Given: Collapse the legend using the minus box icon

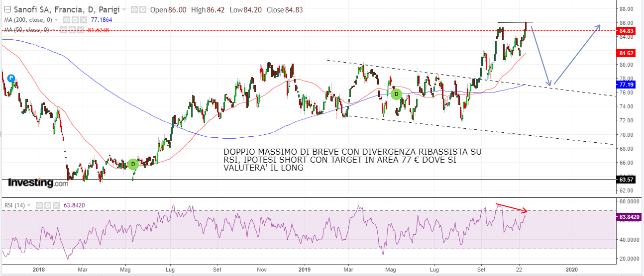Looking at the screenshot, I should (7, 9).
